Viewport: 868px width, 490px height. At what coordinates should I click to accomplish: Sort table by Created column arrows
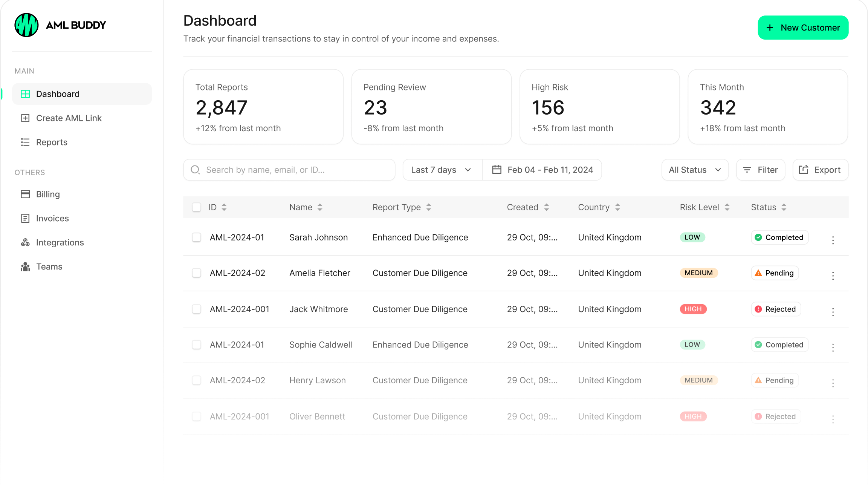tap(547, 207)
